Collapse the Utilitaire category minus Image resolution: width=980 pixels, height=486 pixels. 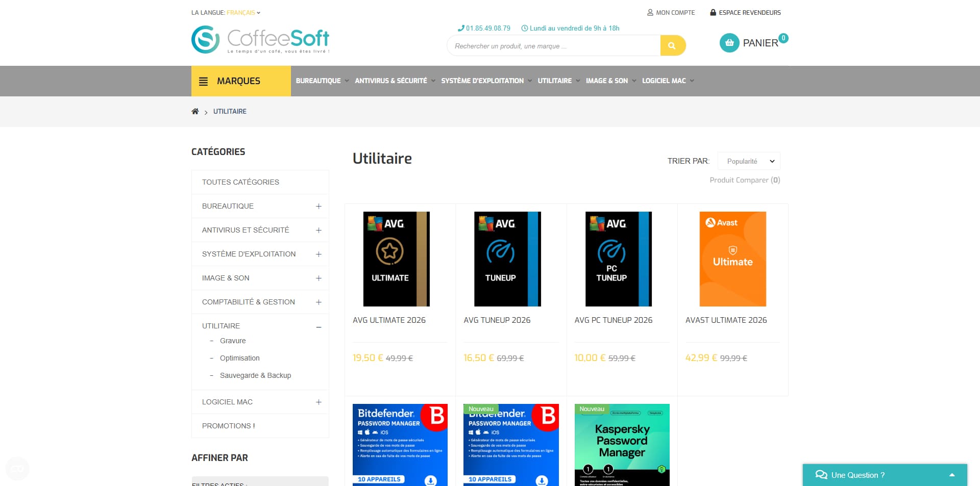(x=318, y=327)
